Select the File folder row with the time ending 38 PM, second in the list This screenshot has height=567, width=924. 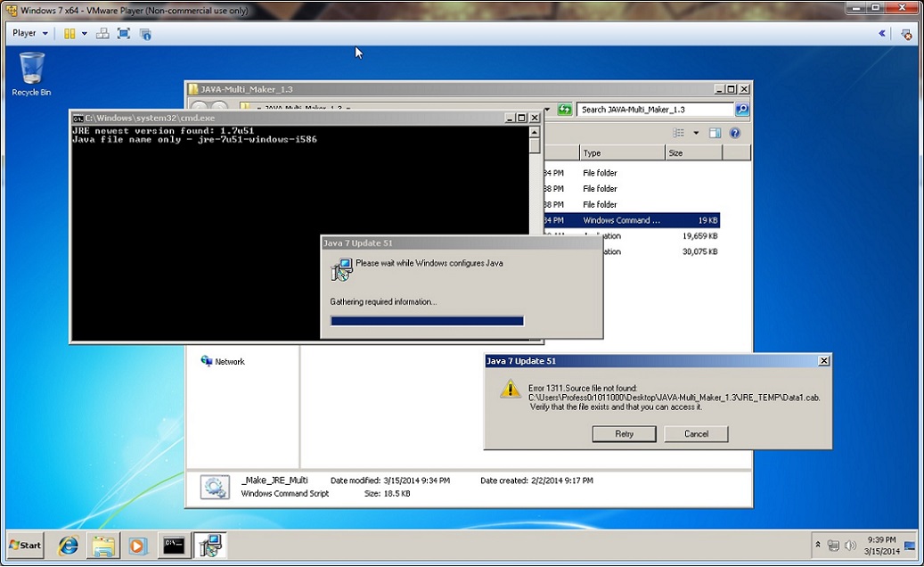631,189
